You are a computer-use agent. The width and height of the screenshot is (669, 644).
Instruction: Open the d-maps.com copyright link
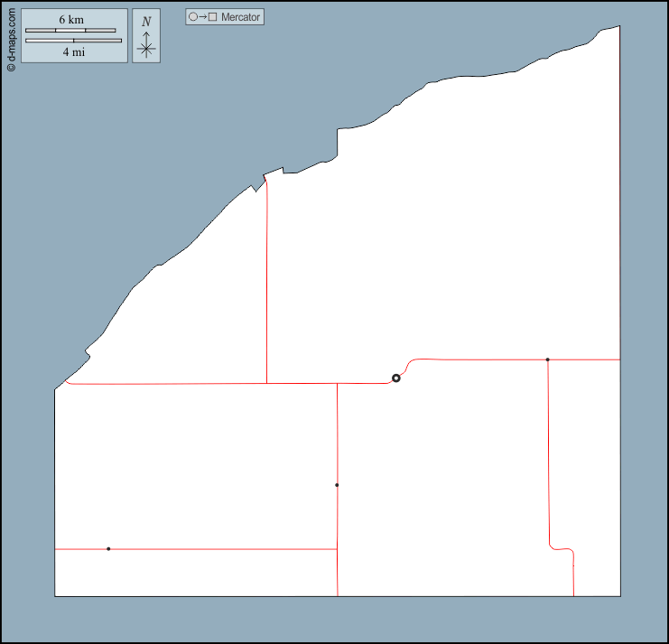click(10, 42)
